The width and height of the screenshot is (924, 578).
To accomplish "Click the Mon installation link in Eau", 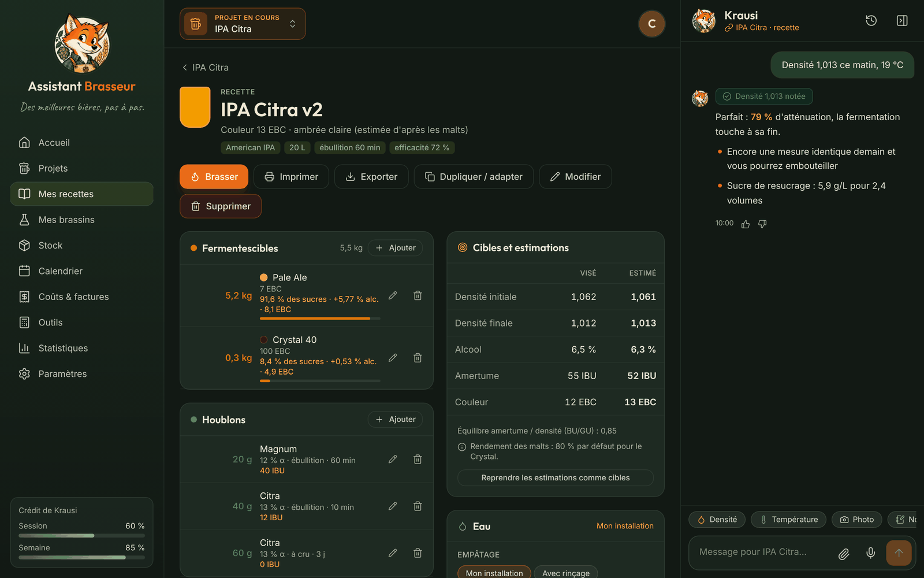I will click(x=625, y=526).
